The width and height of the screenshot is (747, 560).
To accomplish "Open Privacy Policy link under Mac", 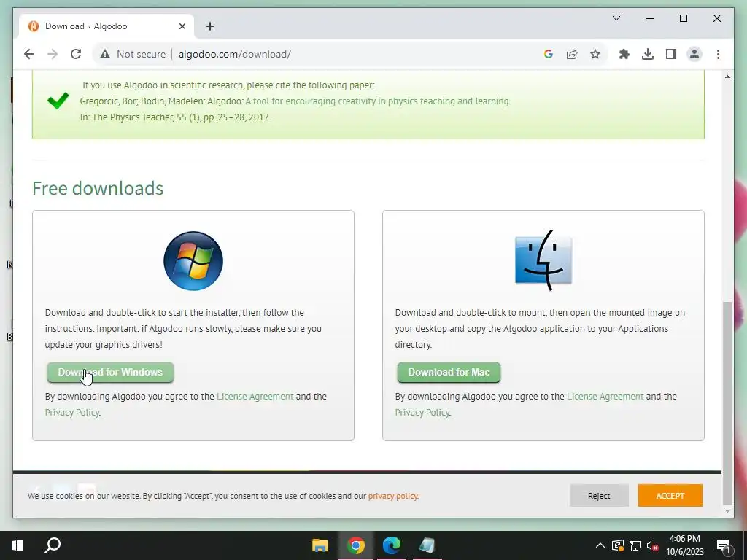I will point(422,413).
